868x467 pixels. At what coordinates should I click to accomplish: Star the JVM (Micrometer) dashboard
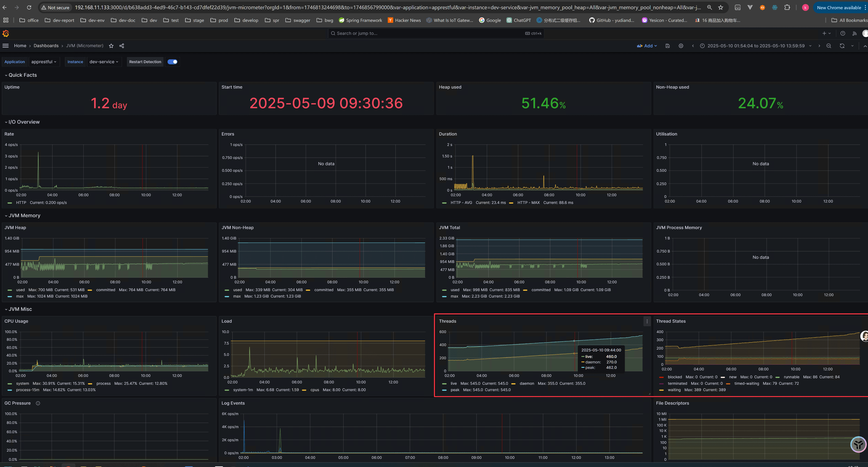111,46
